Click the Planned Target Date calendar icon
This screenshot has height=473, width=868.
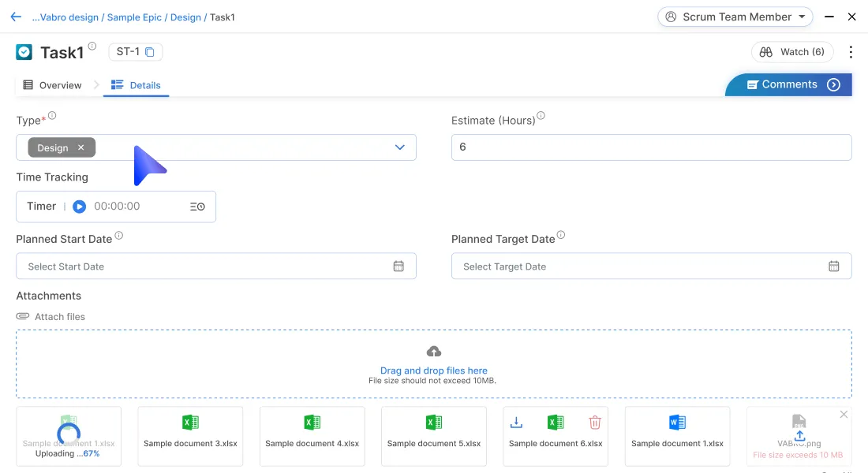click(834, 266)
